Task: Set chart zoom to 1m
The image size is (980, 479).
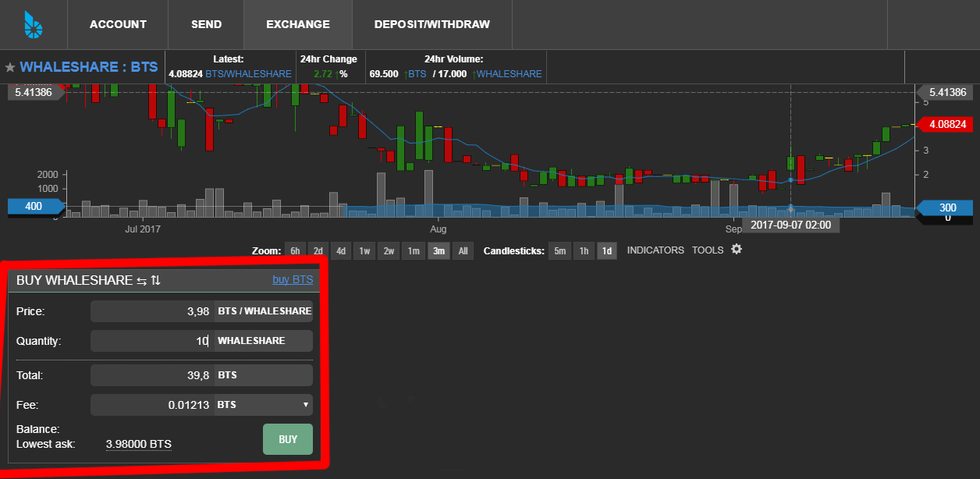Action: (x=414, y=251)
